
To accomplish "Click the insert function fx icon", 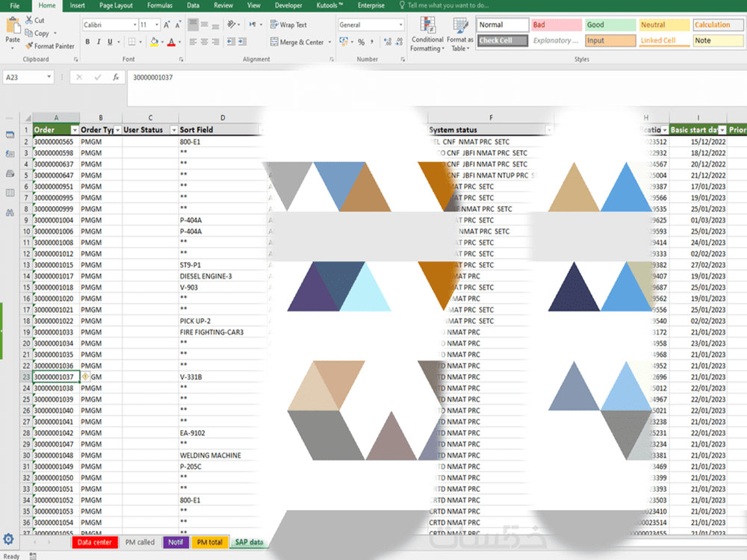I will [x=116, y=77].
